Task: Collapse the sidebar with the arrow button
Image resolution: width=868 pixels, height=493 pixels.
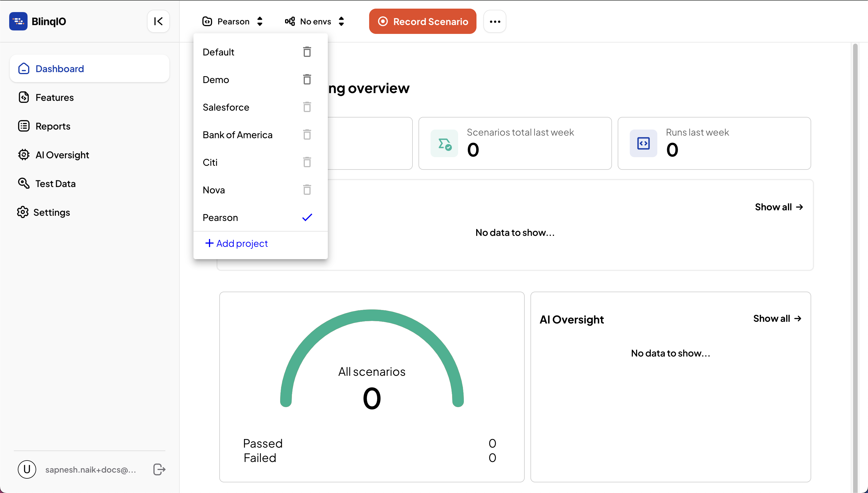Action: [158, 21]
